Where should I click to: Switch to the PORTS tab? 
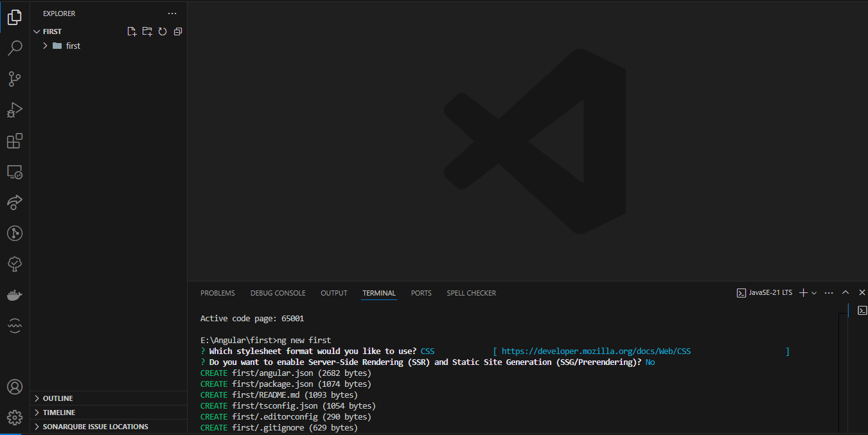(421, 293)
